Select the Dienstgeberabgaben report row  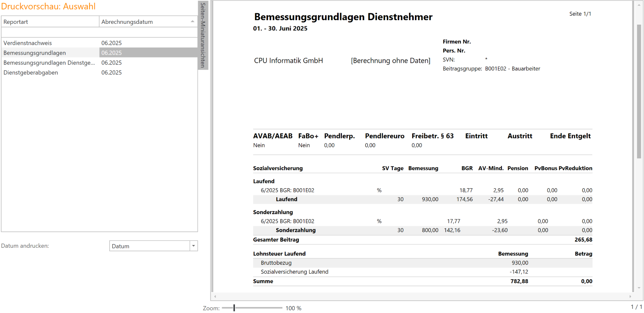[99, 72]
